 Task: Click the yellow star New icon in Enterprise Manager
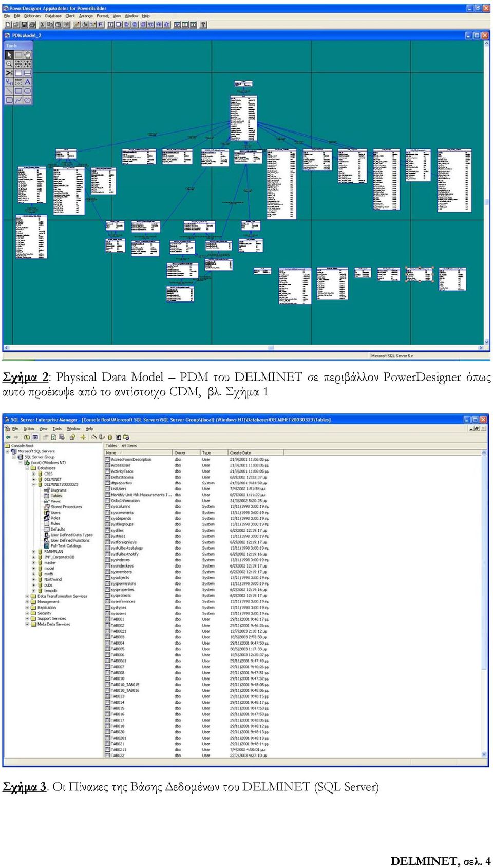[x=83, y=437]
